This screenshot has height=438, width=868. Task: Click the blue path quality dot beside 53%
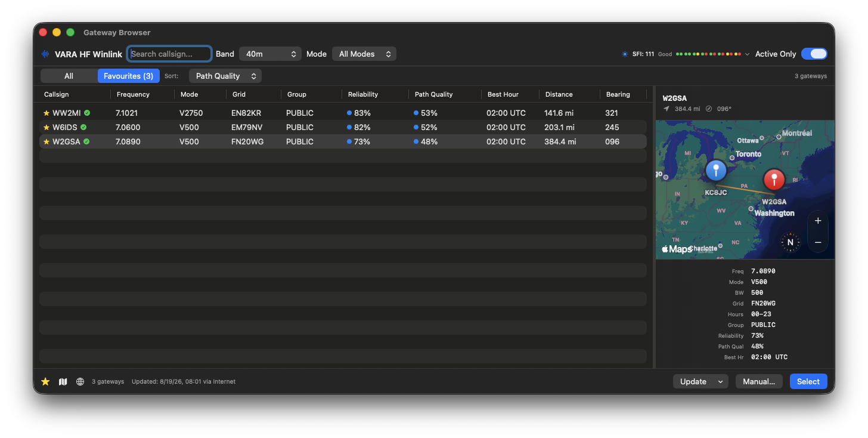[x=416, y=113]
